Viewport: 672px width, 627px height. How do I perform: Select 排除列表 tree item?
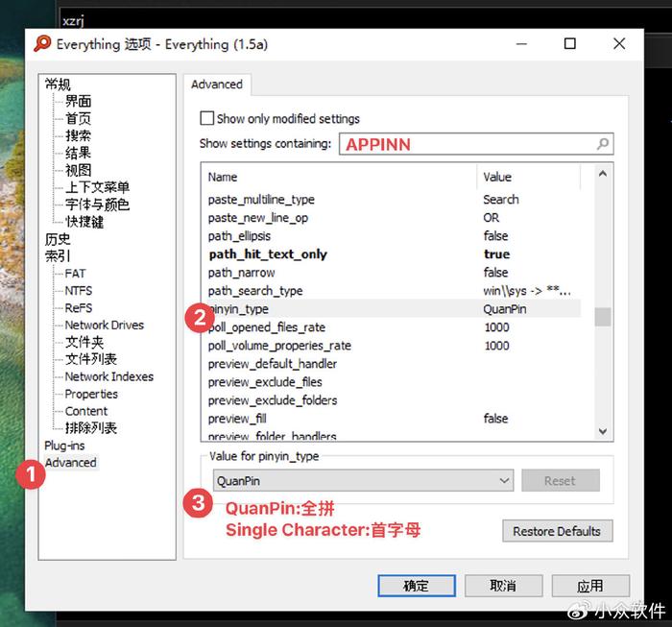(91, 427)
